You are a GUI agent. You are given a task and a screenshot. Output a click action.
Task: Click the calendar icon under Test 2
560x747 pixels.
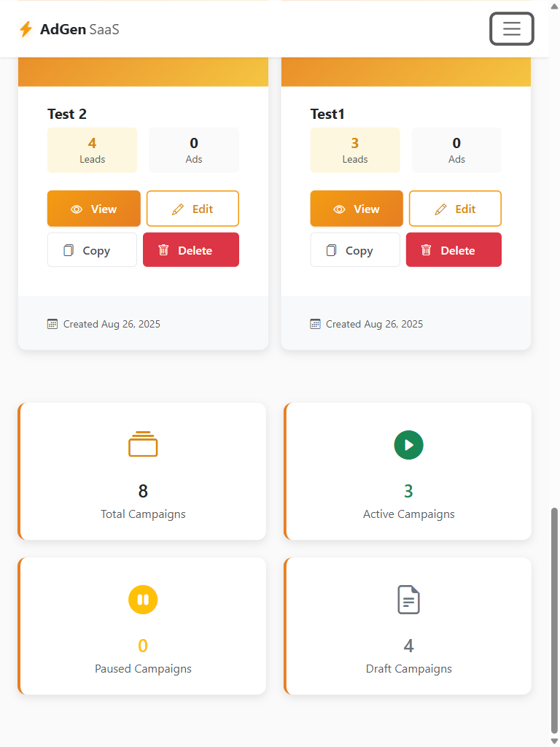[52, 324]
